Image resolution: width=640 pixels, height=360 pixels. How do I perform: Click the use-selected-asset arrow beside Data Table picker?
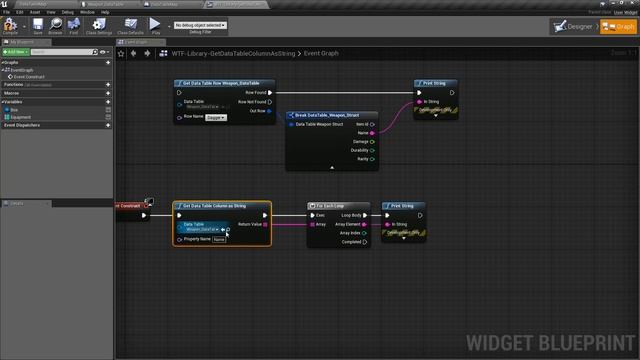[223, 230]
